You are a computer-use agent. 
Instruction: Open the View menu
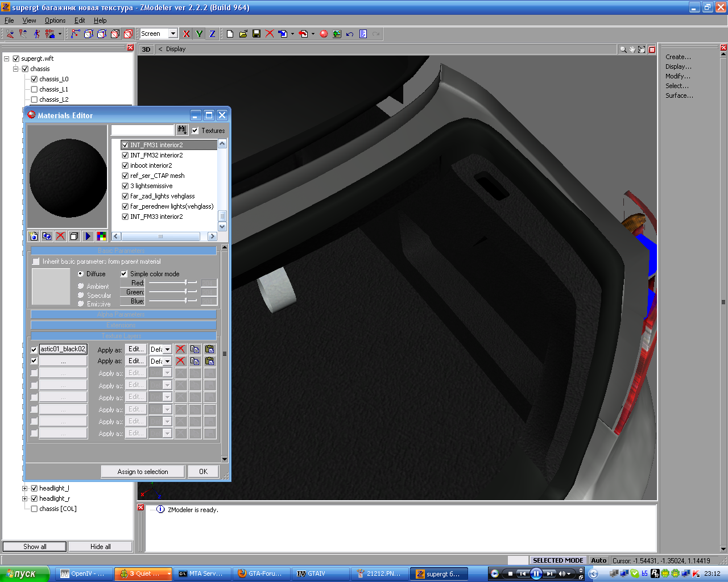(29, 20)
